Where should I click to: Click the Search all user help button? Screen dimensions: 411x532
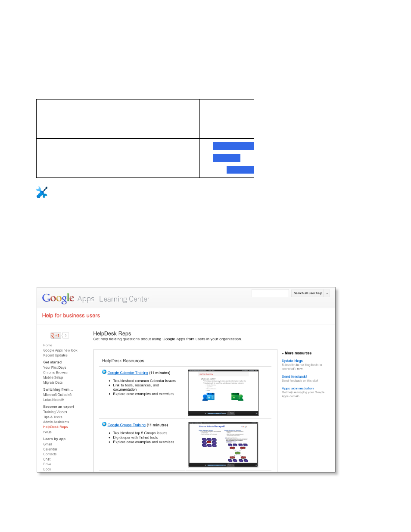tap(308, 293)
